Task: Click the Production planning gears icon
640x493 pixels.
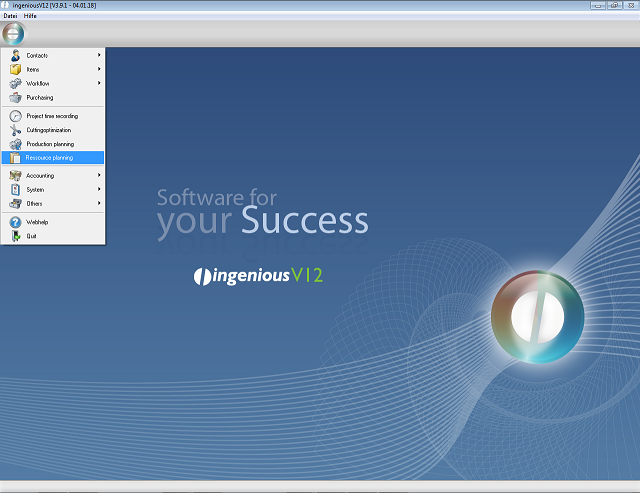Action: click(15, 144)
